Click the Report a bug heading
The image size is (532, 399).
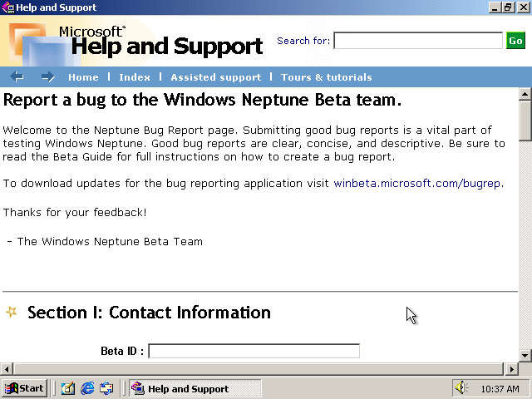click(202, 100)
